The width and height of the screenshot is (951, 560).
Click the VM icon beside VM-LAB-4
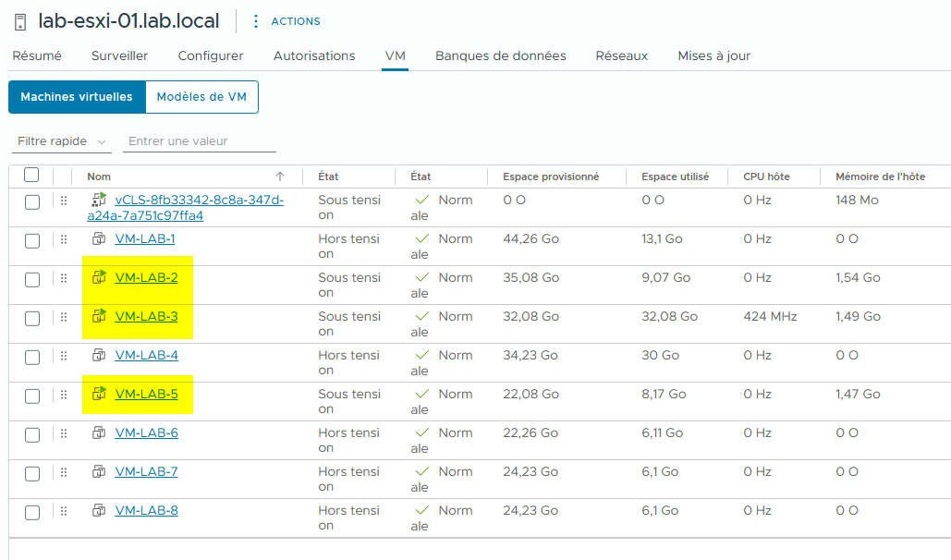98,355
